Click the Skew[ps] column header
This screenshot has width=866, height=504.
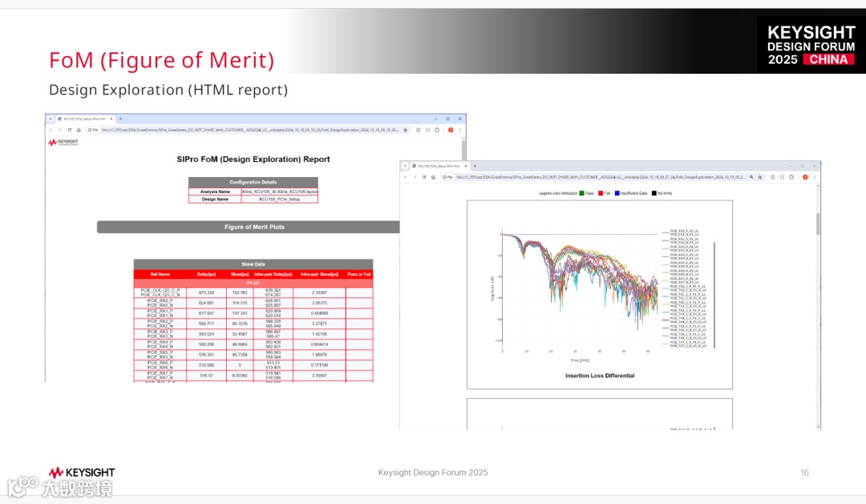click(240, 274)
